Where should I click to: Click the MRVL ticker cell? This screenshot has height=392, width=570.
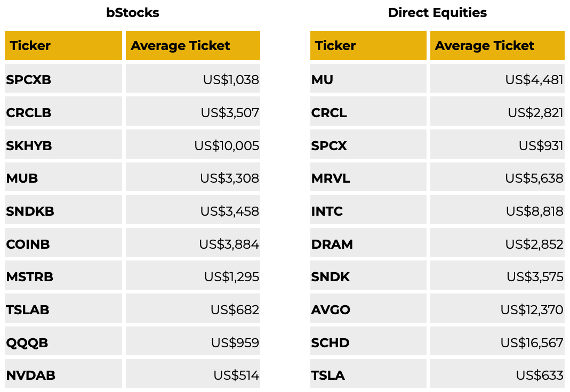(x=368, y=177)
